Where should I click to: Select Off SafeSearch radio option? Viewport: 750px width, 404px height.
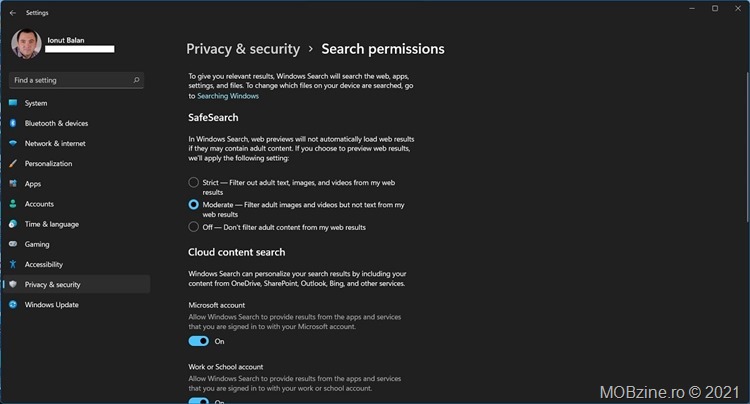pyautogui.click(x=193, y=227)
